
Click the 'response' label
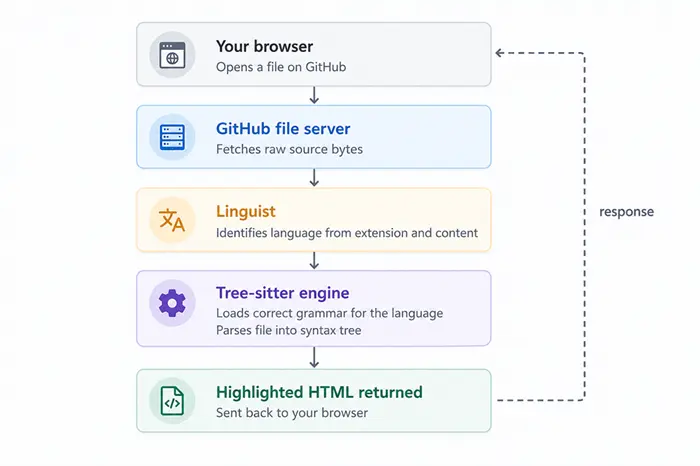pyautogui.click(x=626, y=212)
